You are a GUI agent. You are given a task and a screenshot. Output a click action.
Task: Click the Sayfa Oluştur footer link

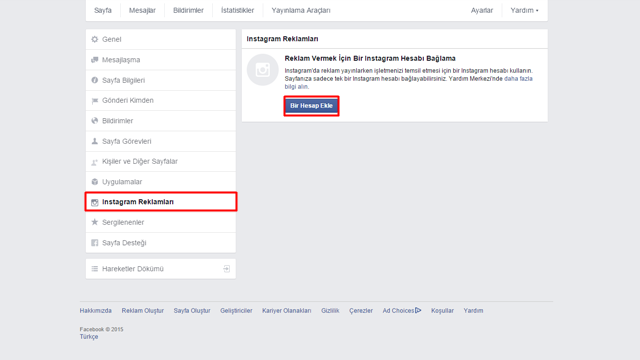coord(192,311)
